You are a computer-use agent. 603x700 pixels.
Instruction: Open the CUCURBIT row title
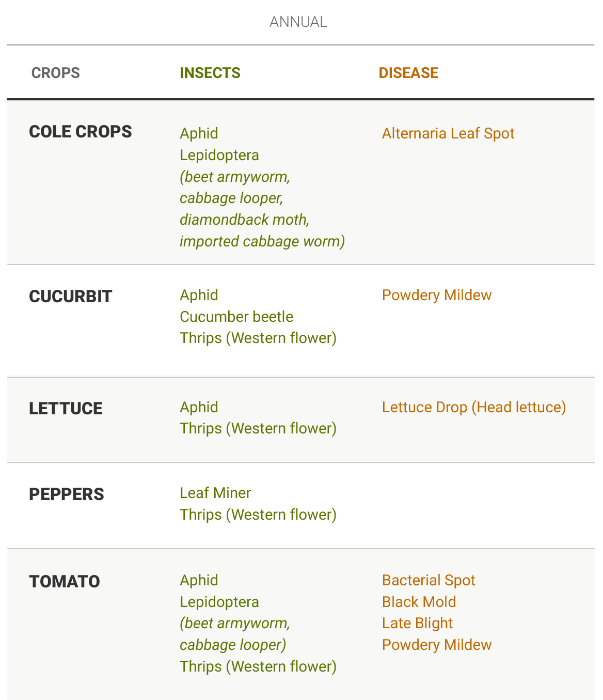70,297
